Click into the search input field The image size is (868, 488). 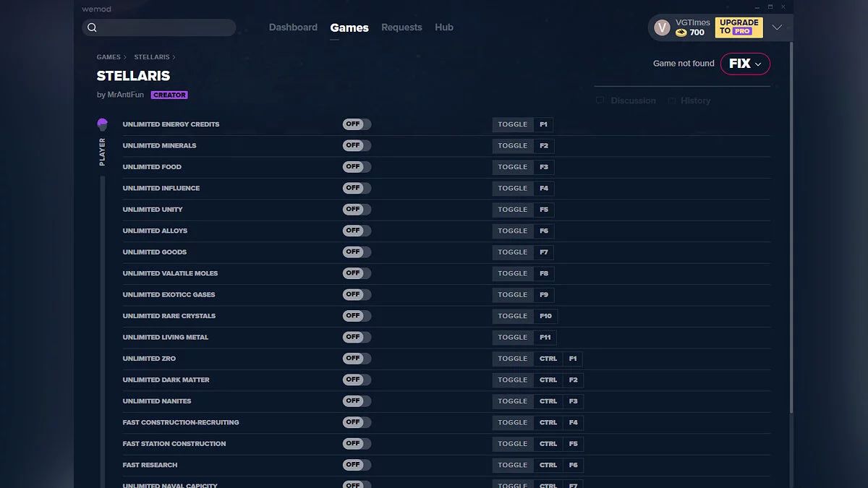pos(166,27)
